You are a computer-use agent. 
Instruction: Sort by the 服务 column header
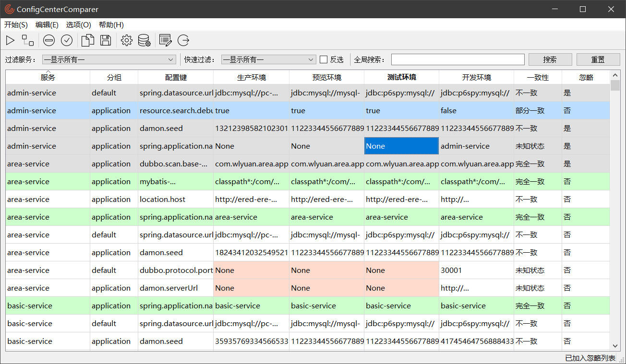tap(48, 77)
